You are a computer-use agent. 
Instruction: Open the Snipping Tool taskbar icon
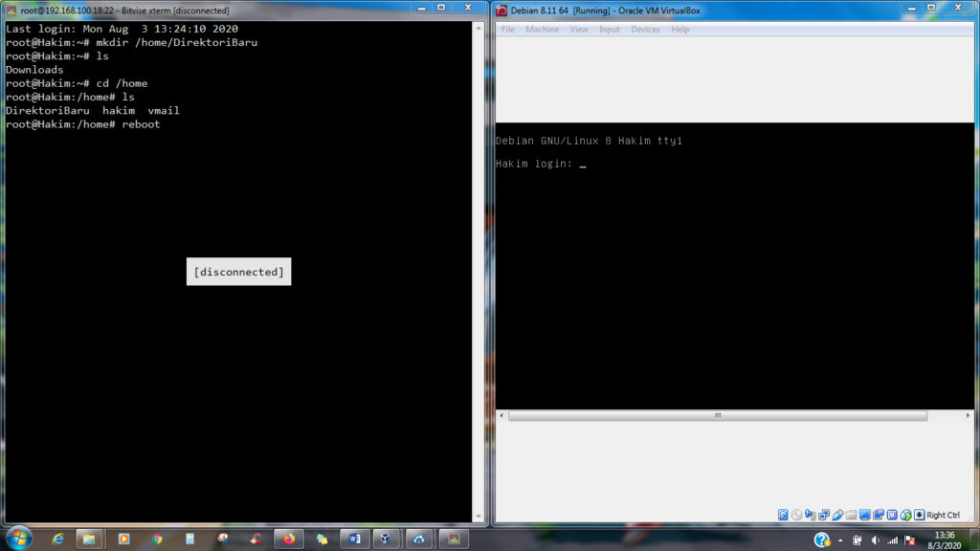[223, 539]
